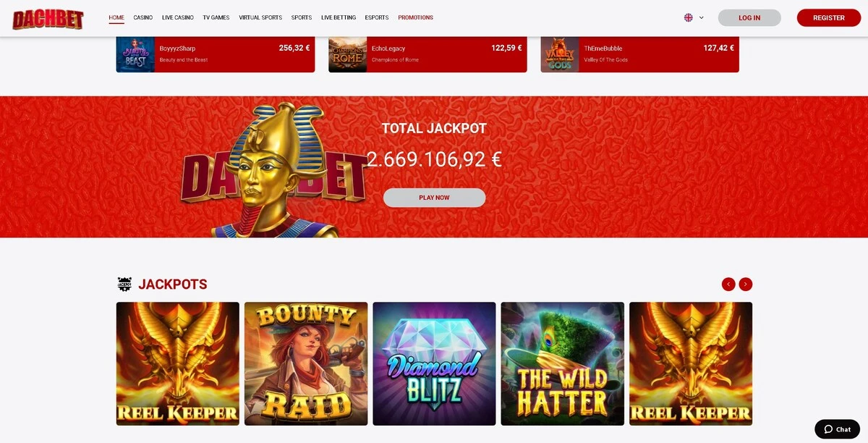The image size is (868, 443).
Task: Open the Promotions page
Action: pos(416,17)
